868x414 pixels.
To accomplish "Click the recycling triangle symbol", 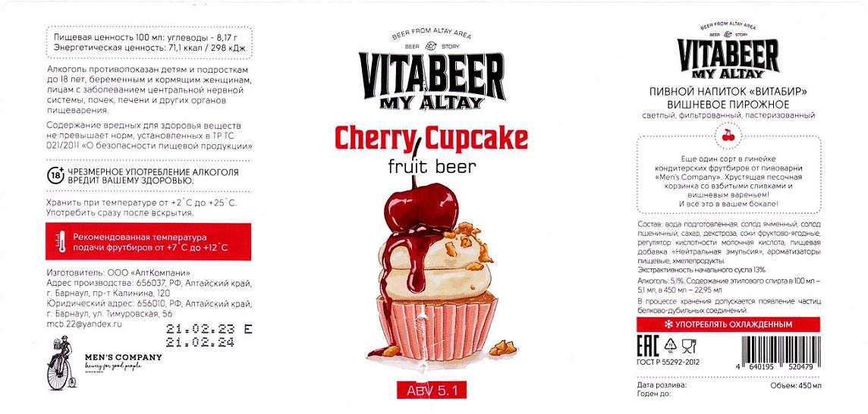I will [671, 346].
